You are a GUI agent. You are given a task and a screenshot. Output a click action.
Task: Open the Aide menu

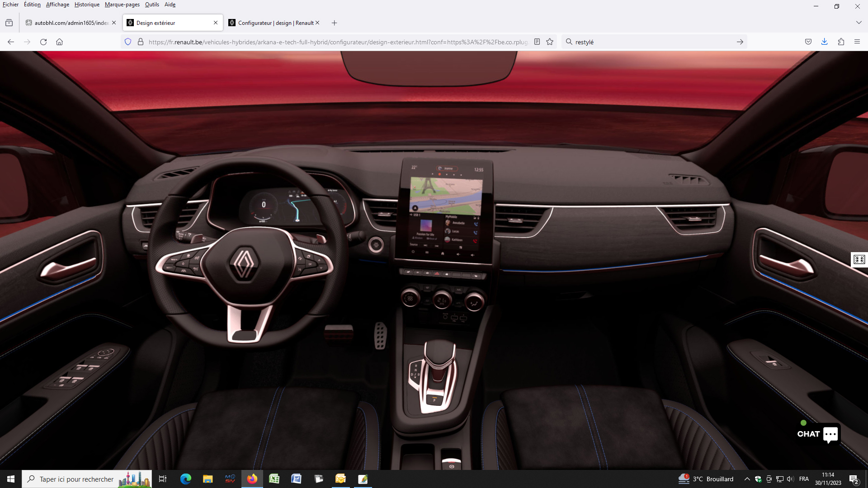tap(170, 5)
